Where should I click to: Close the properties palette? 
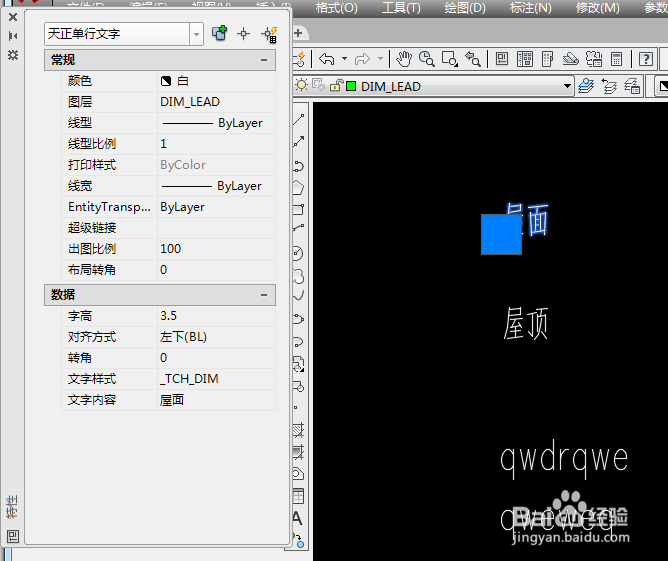(x=13, y=17)
